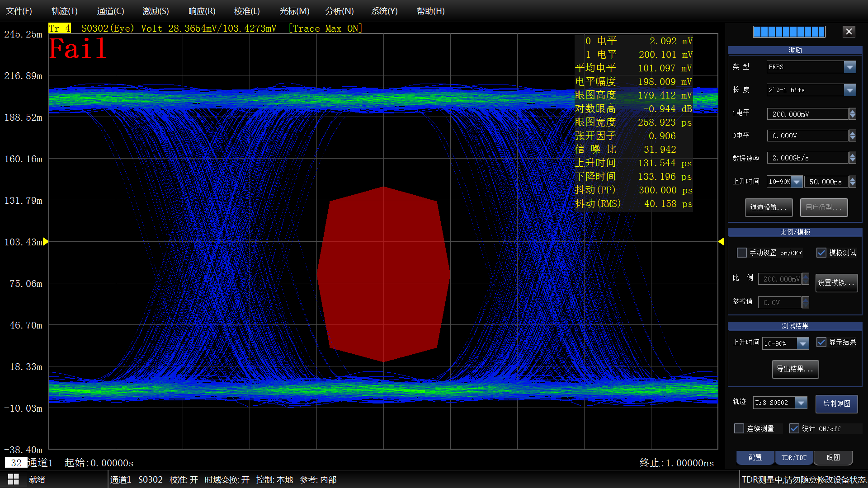Click the red Fail result label
Viewport: 868px width, 488px height.
[78, 48]
